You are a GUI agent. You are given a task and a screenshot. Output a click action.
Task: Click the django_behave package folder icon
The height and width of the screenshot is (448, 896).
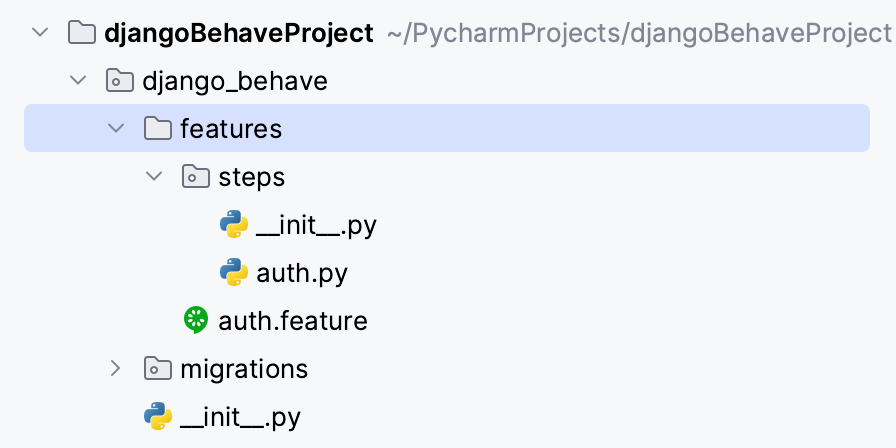click(x=120, y=81)
